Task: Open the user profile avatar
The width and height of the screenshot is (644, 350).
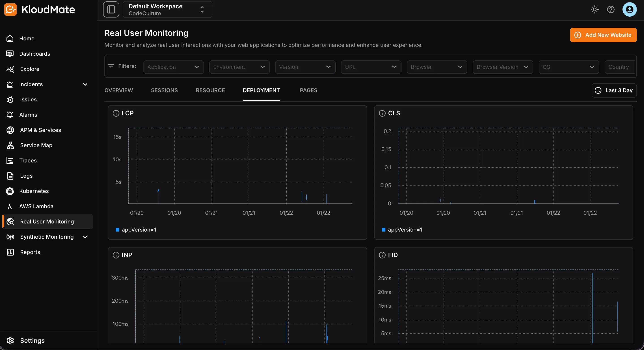Action: (629, 9)
